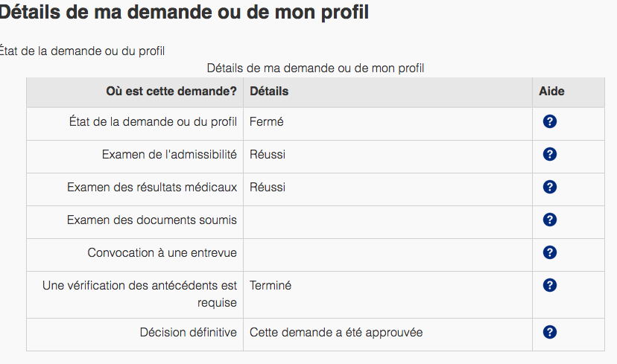Screen dimensions: 617x364
Task: Click 'Réussi' beside Examen des résultats médicaux
Action: pyautogui.click(x=268, y=187)
